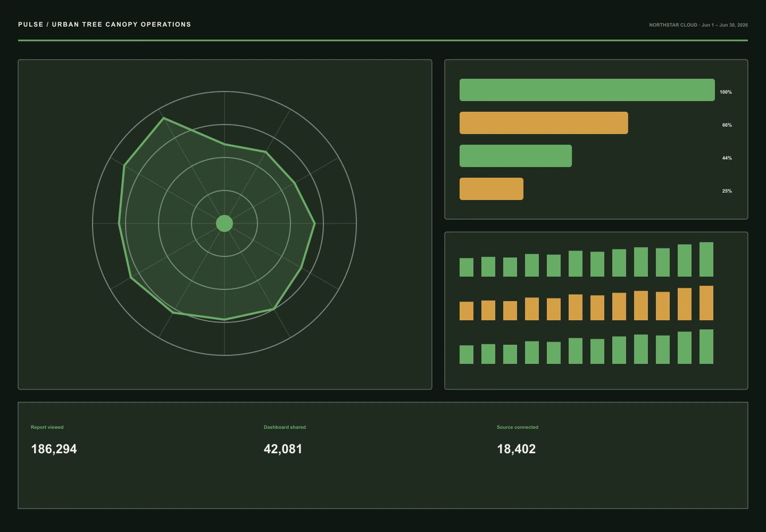Click the value 186,294
The width and height of the screenshot is (766, 532).
click(x=54, y=449)
